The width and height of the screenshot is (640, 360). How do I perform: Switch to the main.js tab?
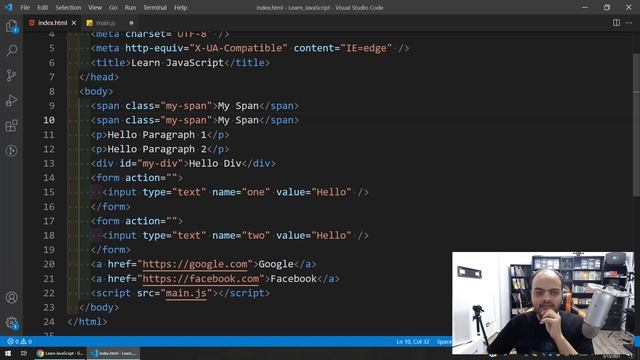(x=106, y=23)
